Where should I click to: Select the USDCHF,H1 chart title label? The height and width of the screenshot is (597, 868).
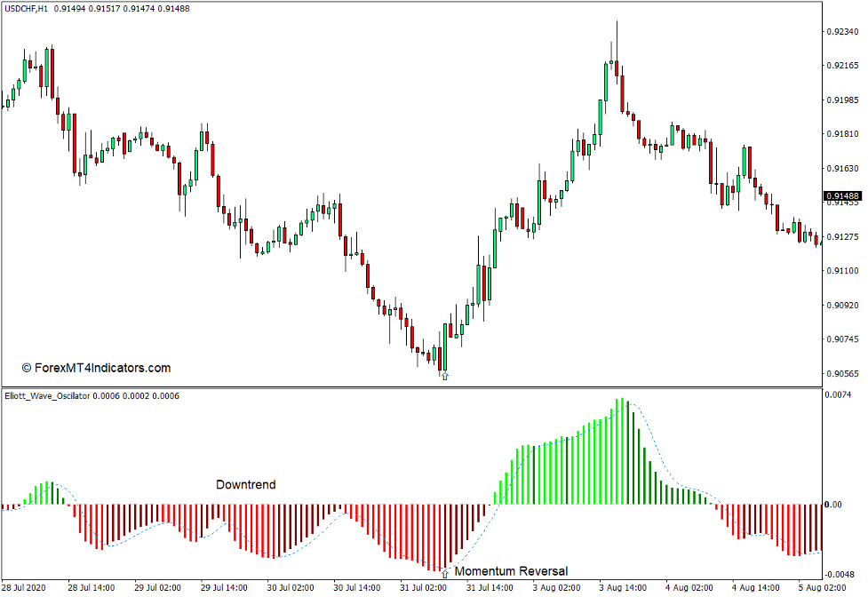click(27, 7)
